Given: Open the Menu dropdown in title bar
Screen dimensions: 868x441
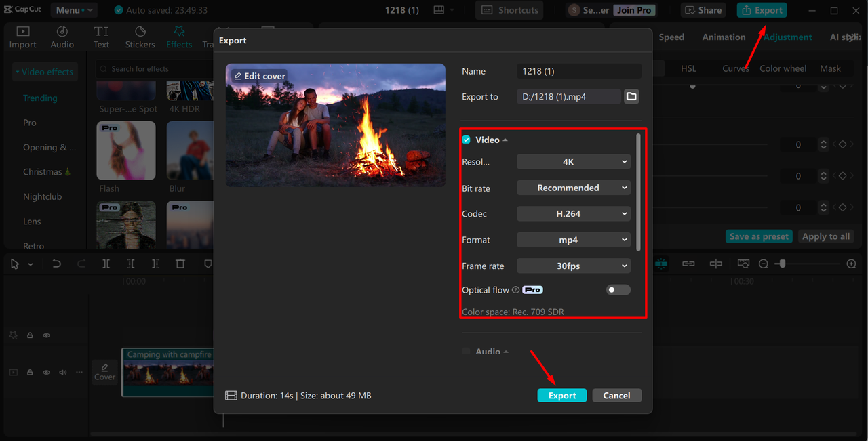Looking at the screenshot, I should tap(74, 10).
